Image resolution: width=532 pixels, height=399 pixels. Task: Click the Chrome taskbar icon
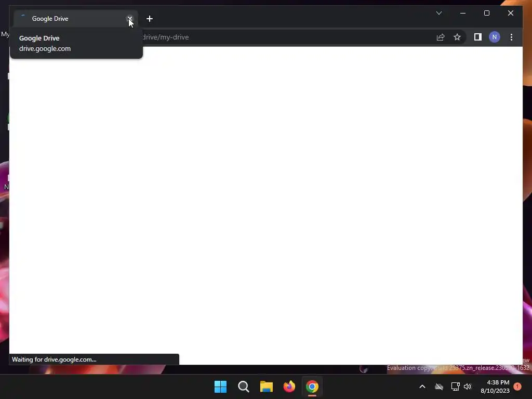tap(312, 387)
